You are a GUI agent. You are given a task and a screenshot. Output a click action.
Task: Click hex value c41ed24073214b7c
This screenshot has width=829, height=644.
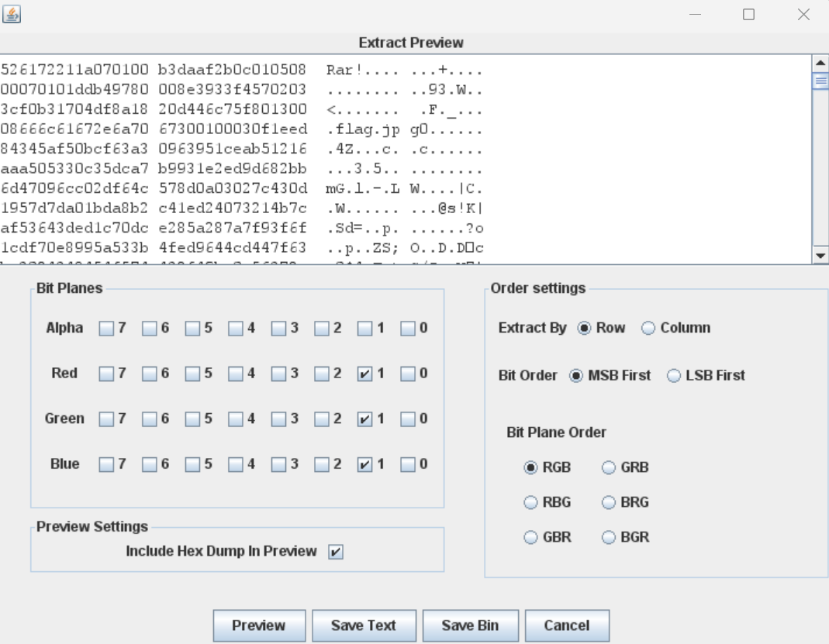(233, 208)
